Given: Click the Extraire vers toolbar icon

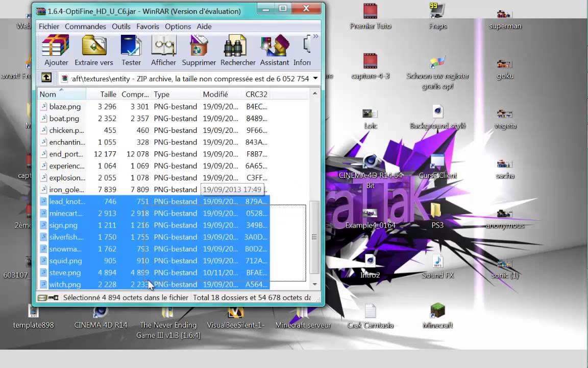Looking at the screenshot, I should (x=94, y=50).
